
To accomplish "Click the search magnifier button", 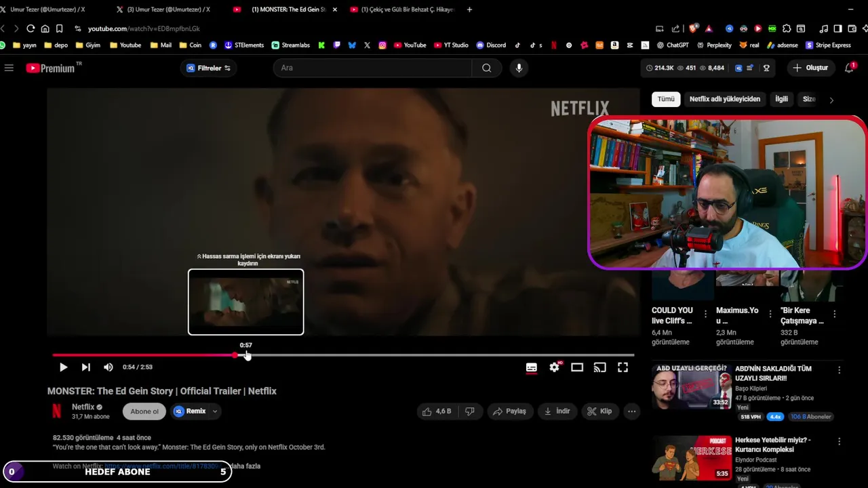I will (486, 68).
